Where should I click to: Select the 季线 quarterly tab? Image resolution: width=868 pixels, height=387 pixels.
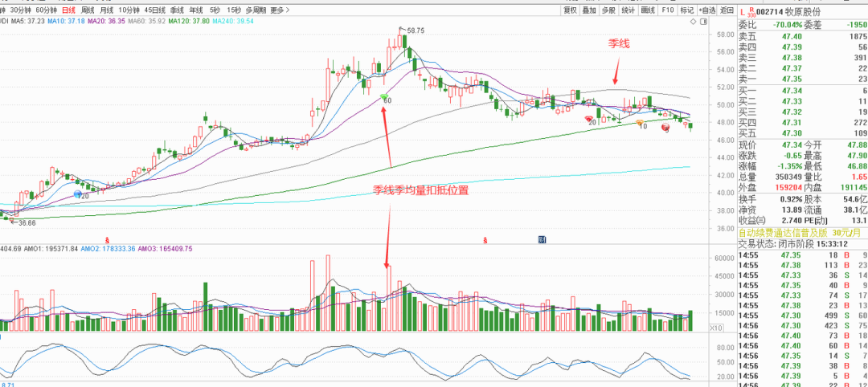point(177,10)
